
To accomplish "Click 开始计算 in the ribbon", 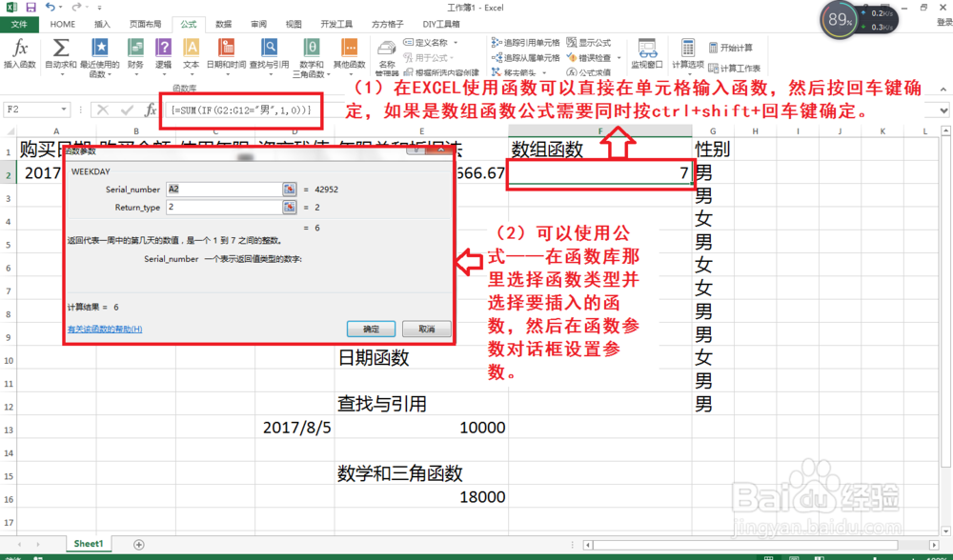I will point(731,48).
